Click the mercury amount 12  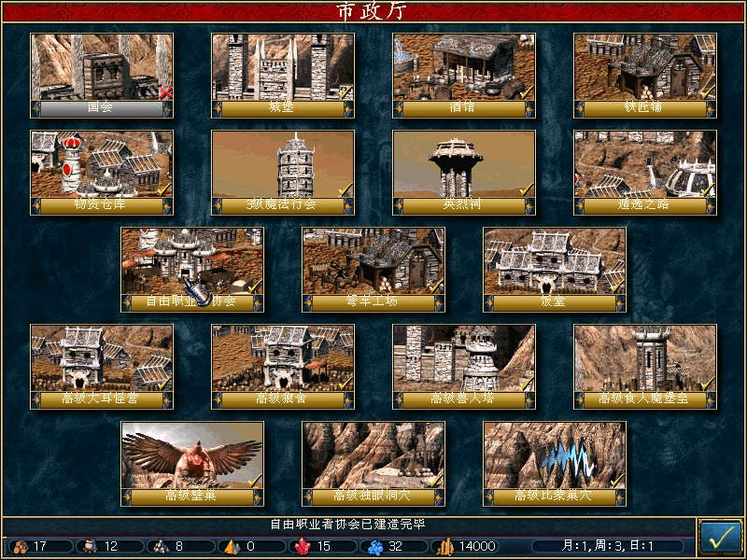click(110, 546)
